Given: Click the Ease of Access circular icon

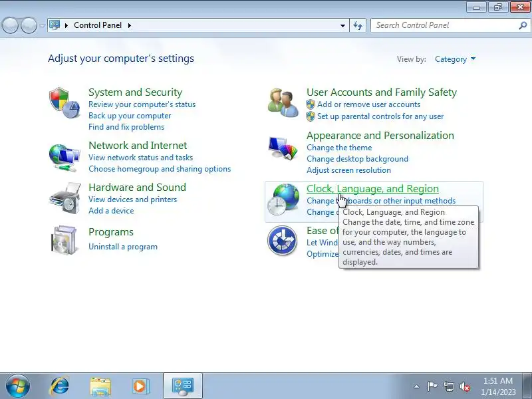Looking at the screenshot, I should (x=282, y=240).
